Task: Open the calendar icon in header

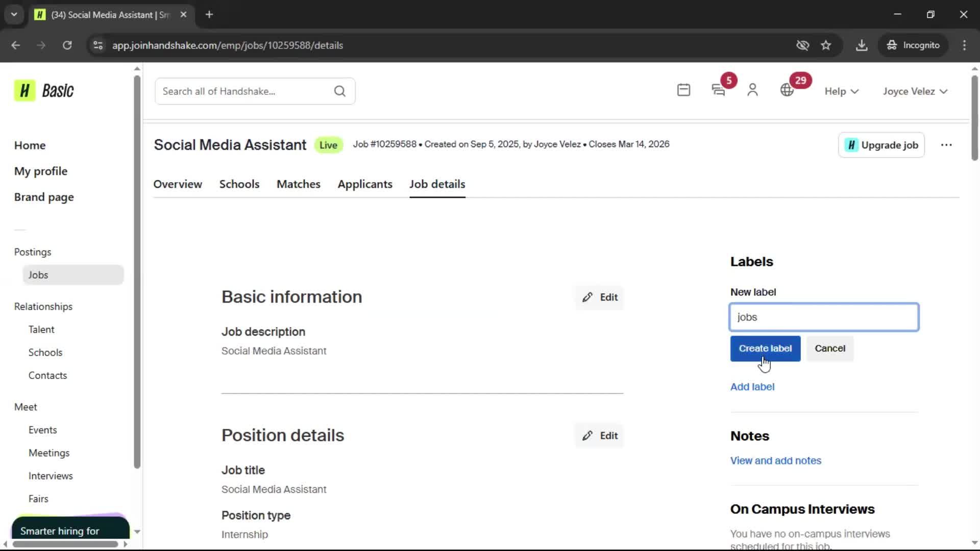Action: point(683,90)
